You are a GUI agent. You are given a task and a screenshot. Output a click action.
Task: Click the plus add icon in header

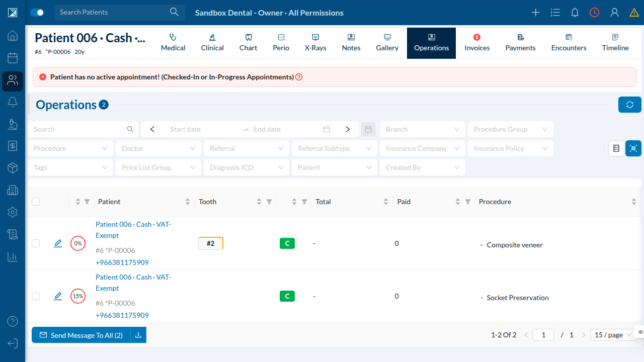coord(536,13)
